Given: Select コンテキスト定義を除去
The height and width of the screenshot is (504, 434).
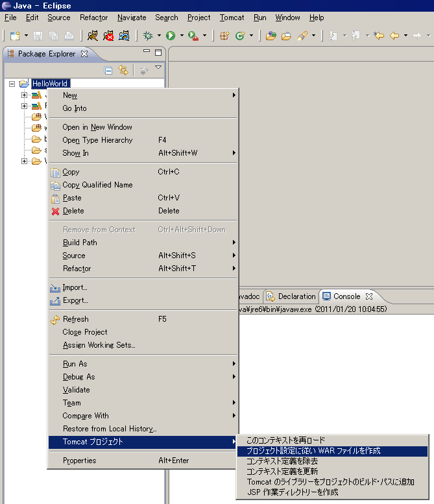Looking at the screenshot, I should tap(332, 461).
